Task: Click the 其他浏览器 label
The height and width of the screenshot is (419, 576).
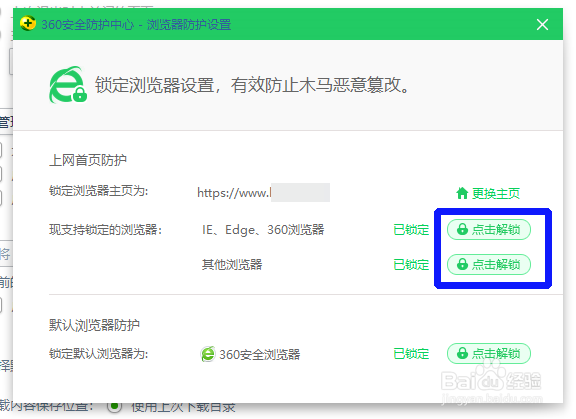Action: tap(232, 264)
